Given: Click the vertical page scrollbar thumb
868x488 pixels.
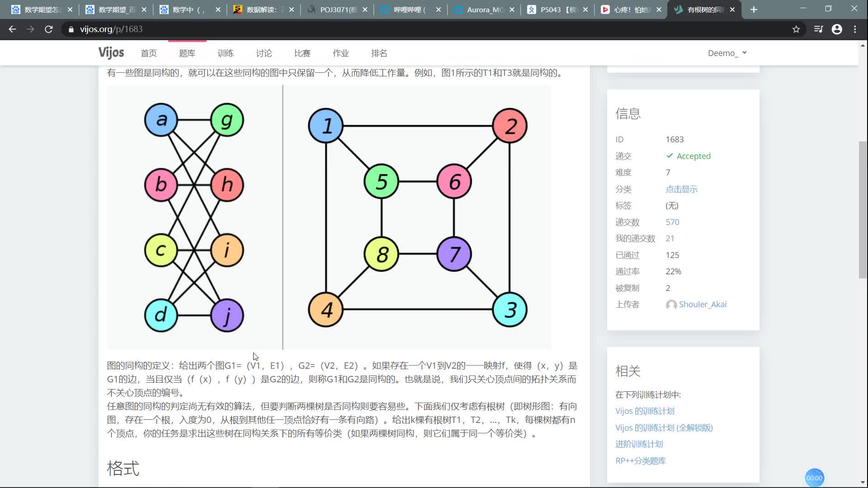Looking at the screenshot, I should [863, 210].
